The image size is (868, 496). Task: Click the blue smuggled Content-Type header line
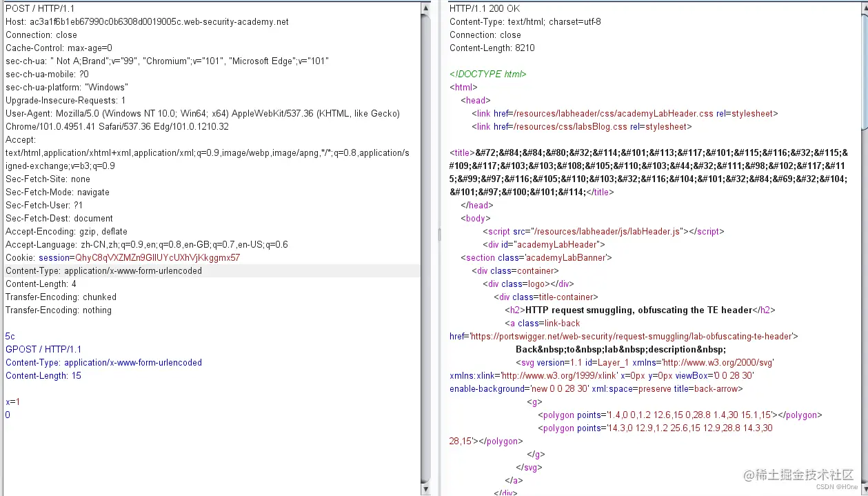tap(104, 362)
